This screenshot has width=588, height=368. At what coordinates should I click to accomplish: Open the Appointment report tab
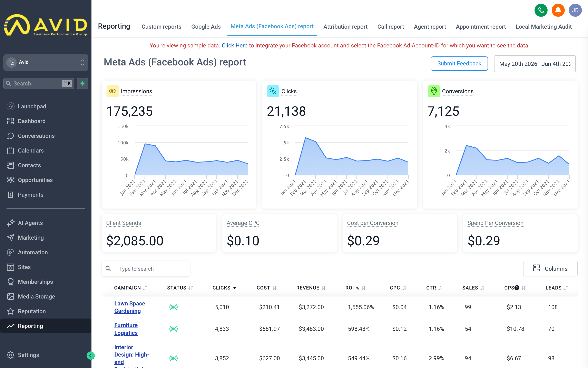point(481,27)
